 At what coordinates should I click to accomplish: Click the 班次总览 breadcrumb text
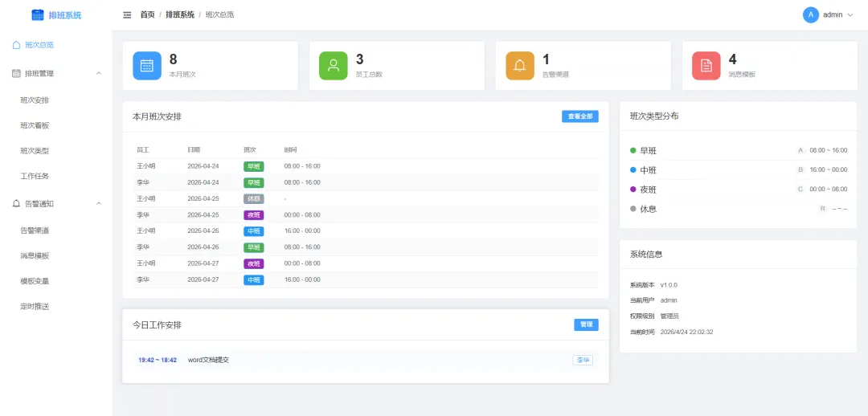pyautogui.click(x=219, y=15)
